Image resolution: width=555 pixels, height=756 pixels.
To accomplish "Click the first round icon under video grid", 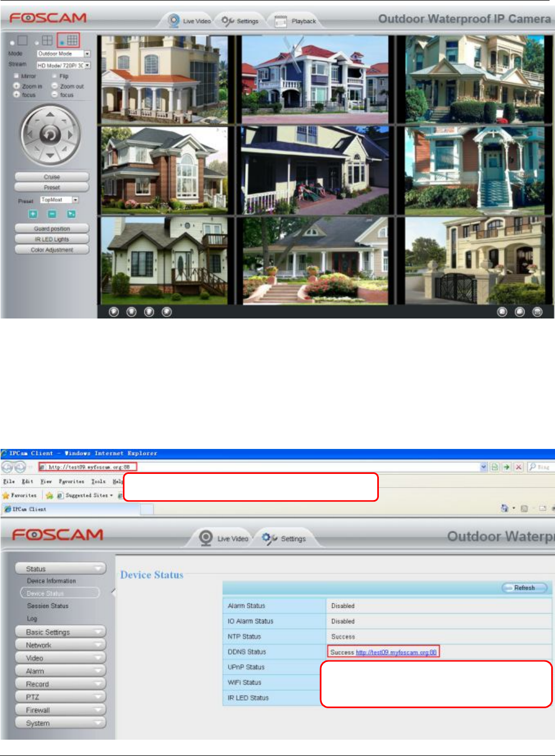I will (114, 311).
